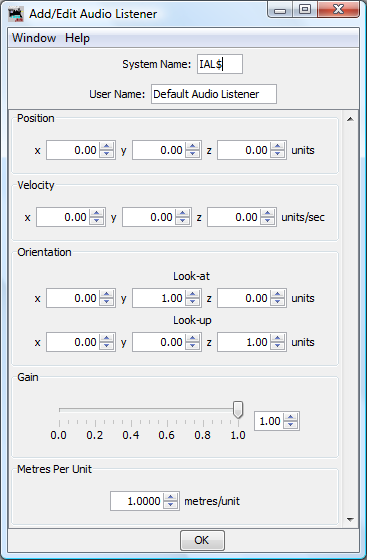Increase Position x value with up arrow
The image size is (367, 560).
point(106,146)
